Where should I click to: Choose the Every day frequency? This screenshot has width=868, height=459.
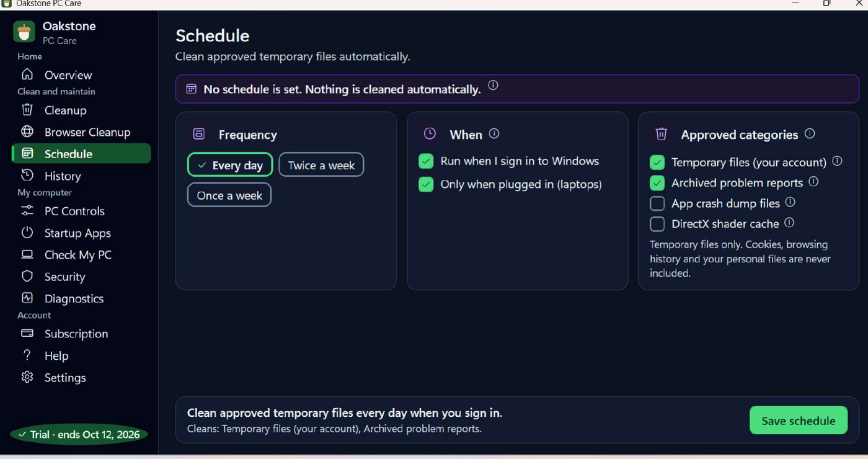point(230,165)
